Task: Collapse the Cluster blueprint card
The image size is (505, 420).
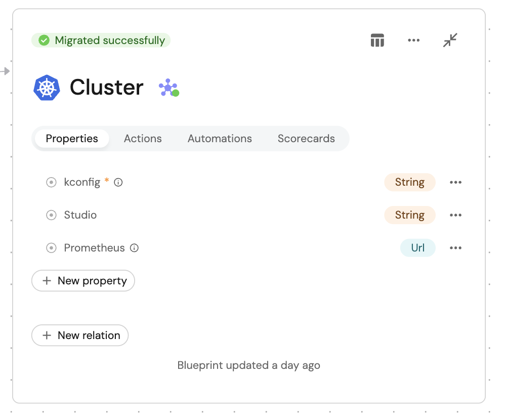Action: [450, 40]
